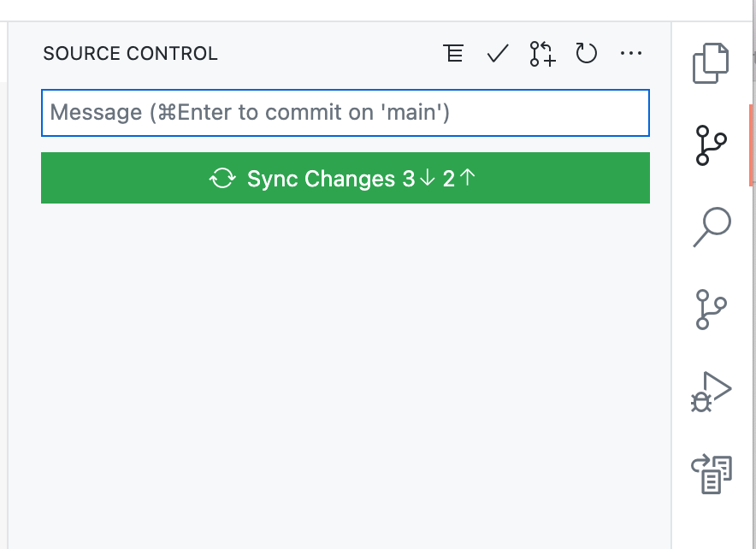Open the Source Control Graph icon
This screenshot has width=756, height=549.
(710, 310)
